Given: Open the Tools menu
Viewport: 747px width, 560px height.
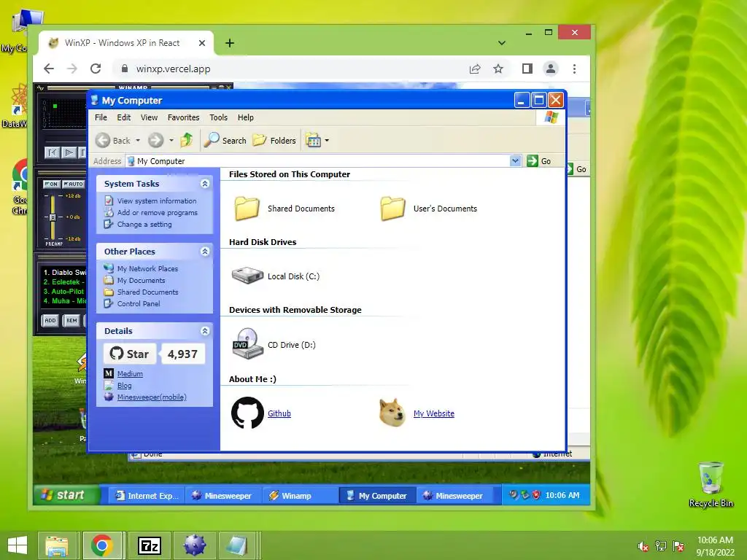Looking at the screenshot, I should point(218,117).
